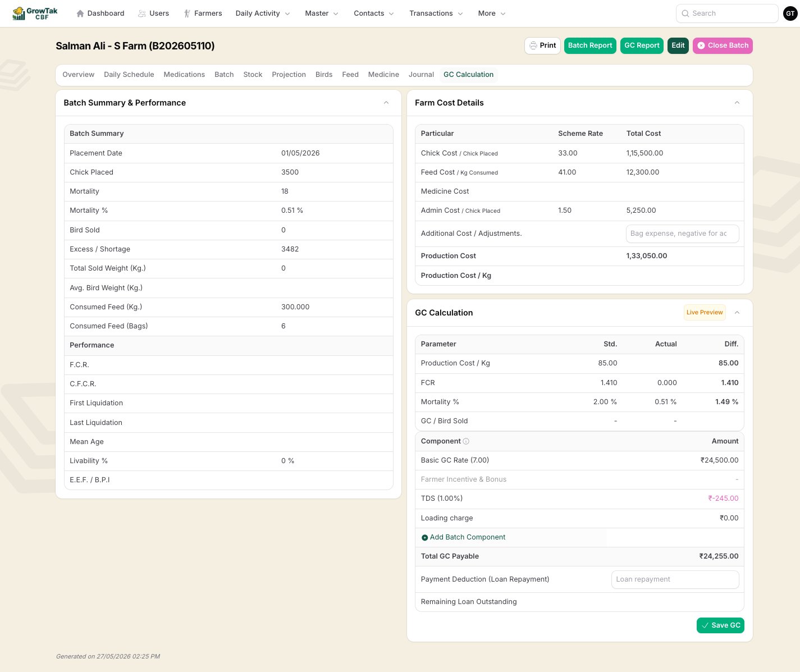This screenshot has height=672, width=800.
Task: Click the plus icon beside Add Batch Component
Action: [424, 538]
